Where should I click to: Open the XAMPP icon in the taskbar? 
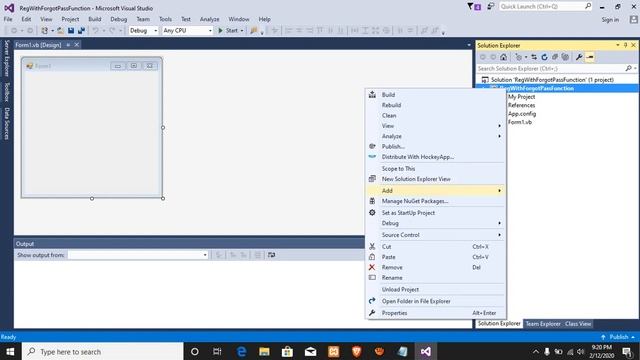click(x=333, y=351)
